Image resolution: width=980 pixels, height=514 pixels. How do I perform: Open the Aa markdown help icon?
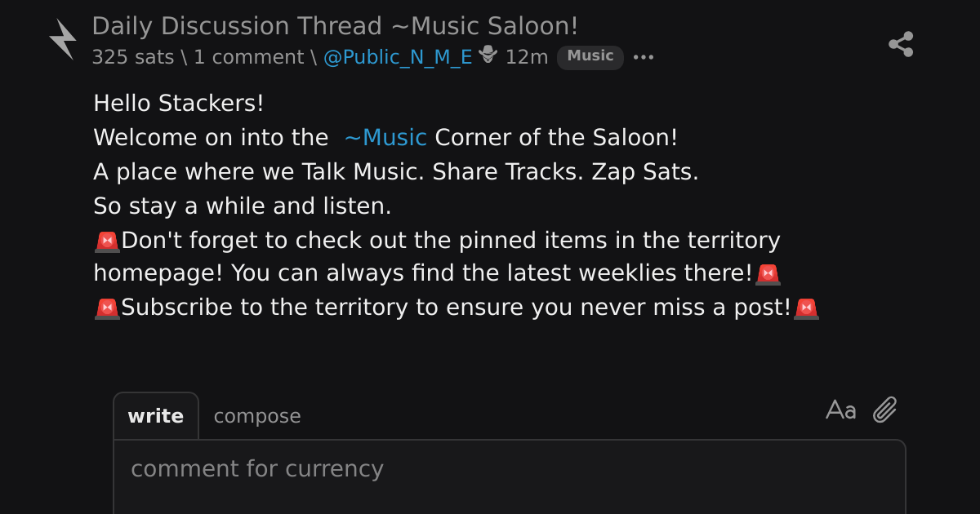click(x=841, y=410)
